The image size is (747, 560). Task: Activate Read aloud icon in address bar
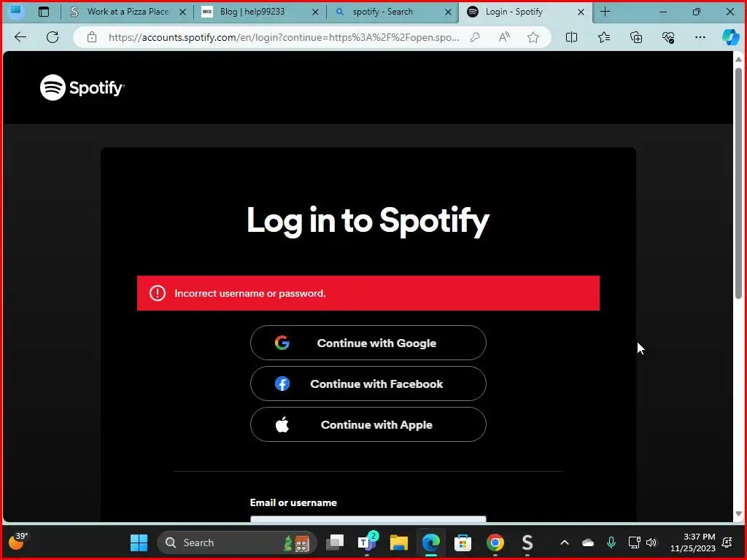tap(504, 37)
